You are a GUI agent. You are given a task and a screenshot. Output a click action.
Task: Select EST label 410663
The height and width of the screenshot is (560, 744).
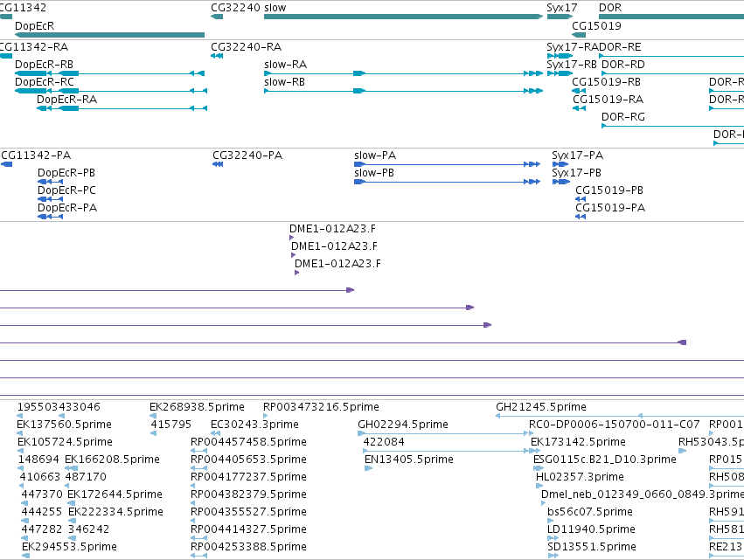[x=39, y=478]
